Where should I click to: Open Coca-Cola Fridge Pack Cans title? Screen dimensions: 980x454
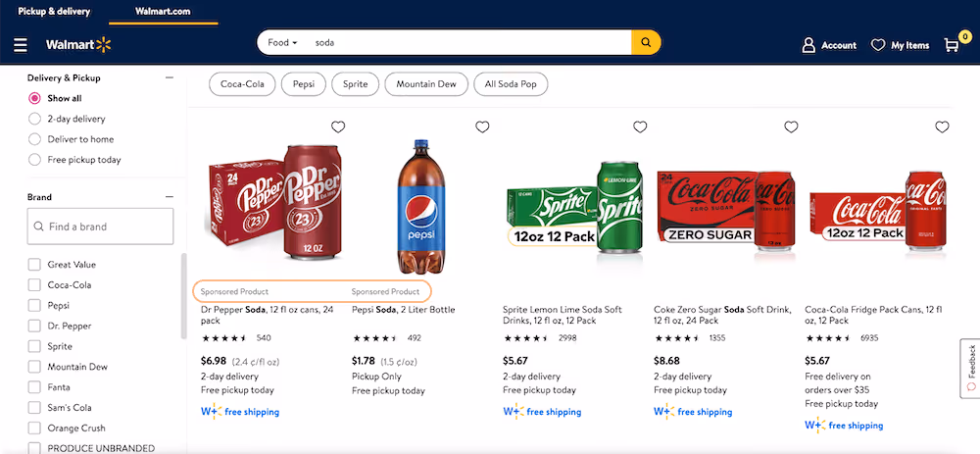873,315
